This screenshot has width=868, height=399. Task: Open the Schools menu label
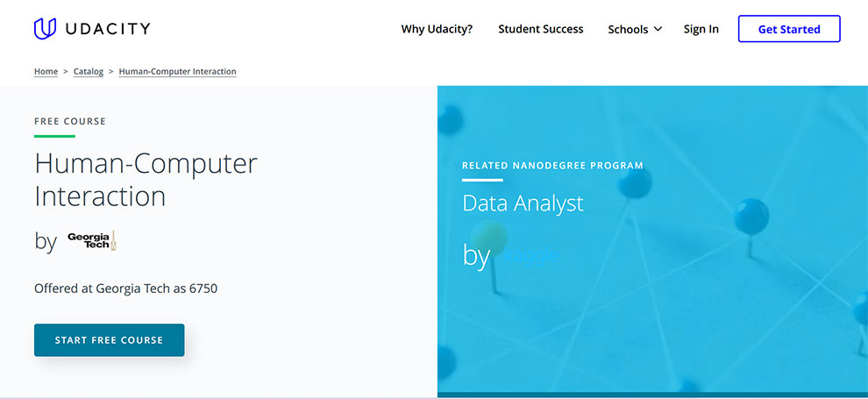pyautogui.click(x=628, y=29)
